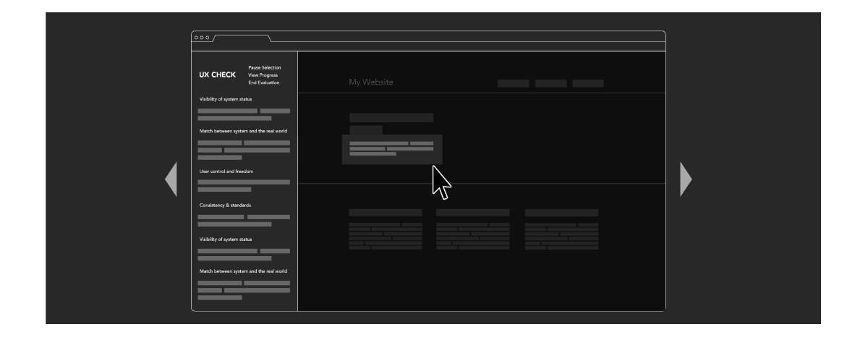Click the browser mockup thumbnail image

(428, 171)
